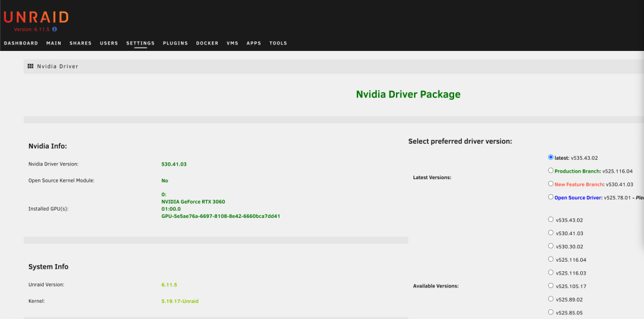This screenshot has height=319, width=644.
Task: Click the System Info section heading
Action: [x=48, y=267]
